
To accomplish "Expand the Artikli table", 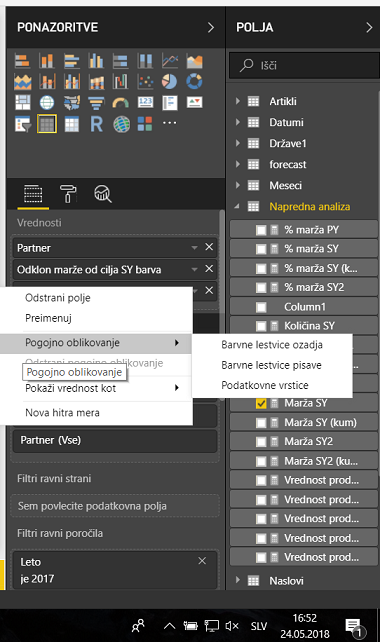I will point(238,101).
